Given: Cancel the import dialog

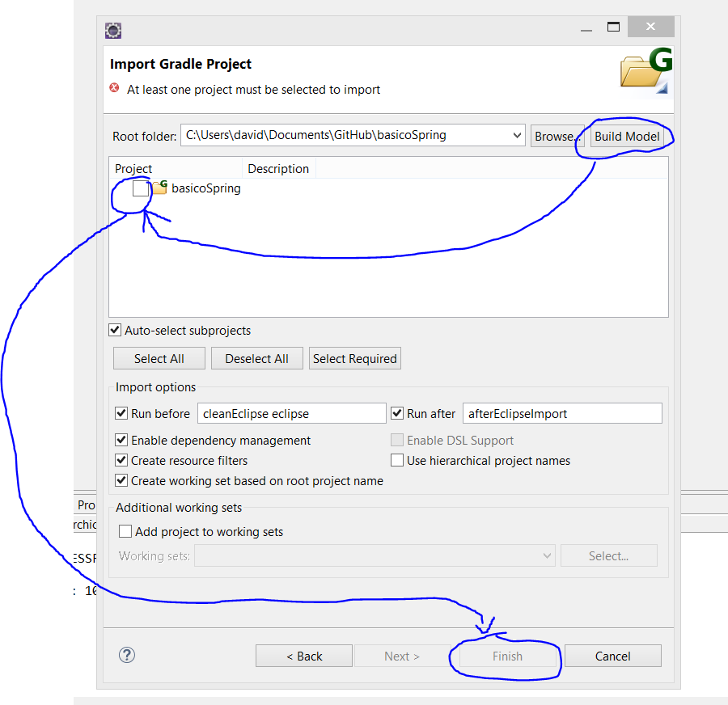Looking at the screenshot, I should [x=613, y=656].
